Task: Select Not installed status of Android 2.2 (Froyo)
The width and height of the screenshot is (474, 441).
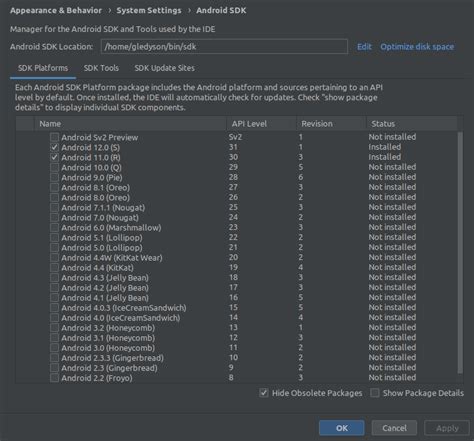Action: click(392, 378)
